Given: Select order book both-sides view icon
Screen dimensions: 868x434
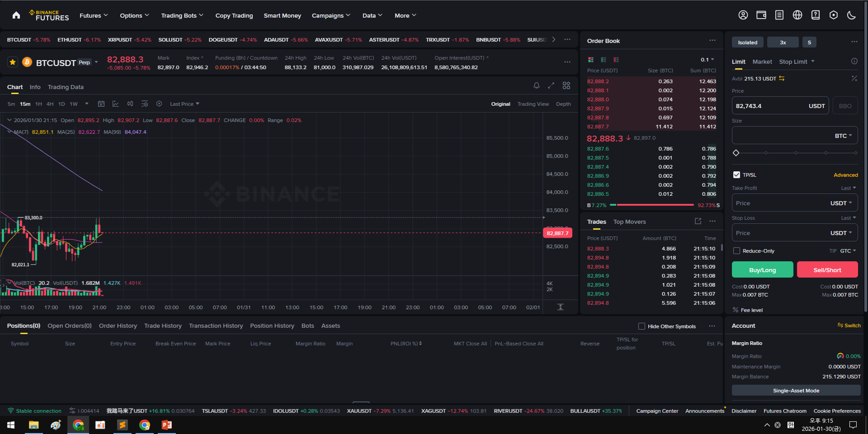Looking at the screenshot, I should (590, 60).
